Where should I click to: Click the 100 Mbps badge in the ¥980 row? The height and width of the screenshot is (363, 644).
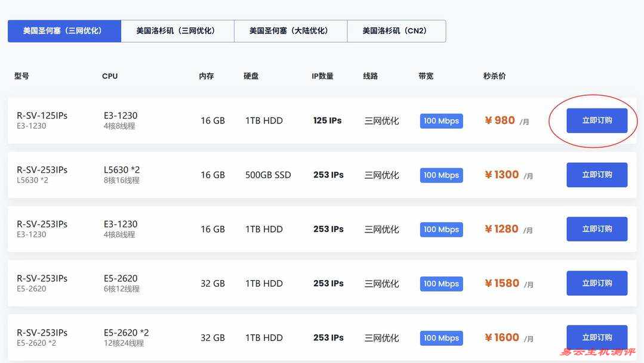click(x=441, y=121)
